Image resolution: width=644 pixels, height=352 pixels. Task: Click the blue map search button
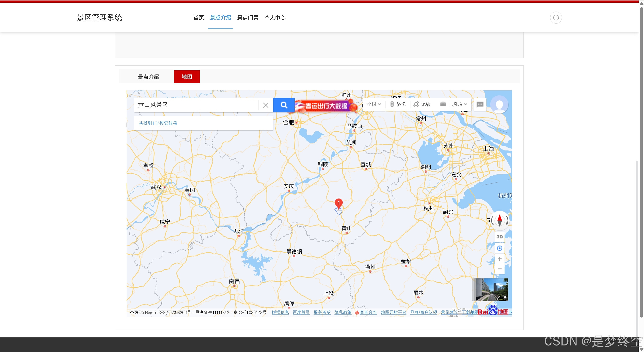click(x=284, y=105)
